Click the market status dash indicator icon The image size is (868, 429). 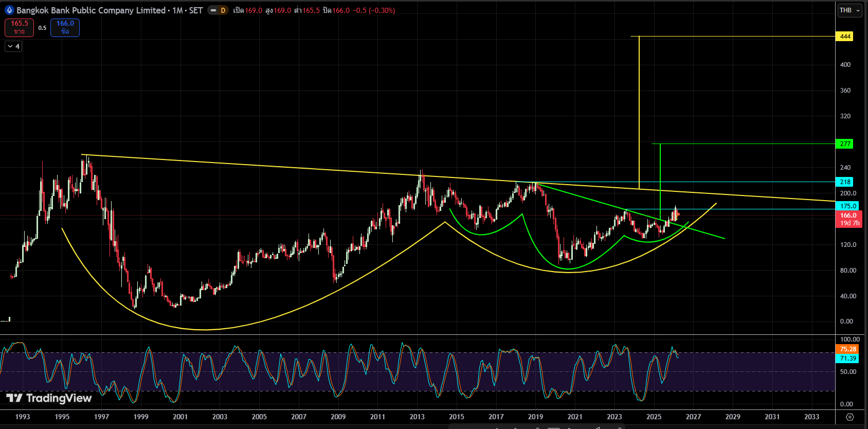213,10
